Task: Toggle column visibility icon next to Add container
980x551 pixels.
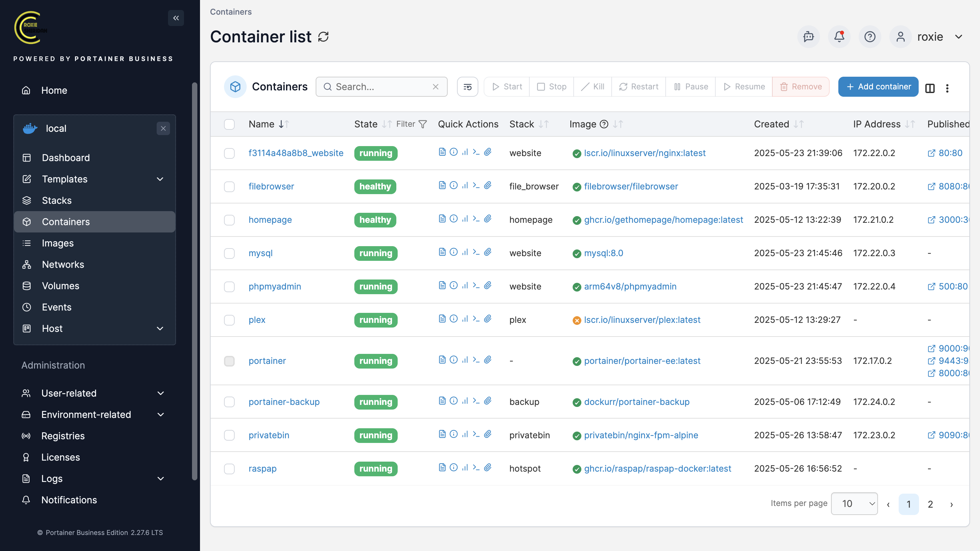Action: 930,88
